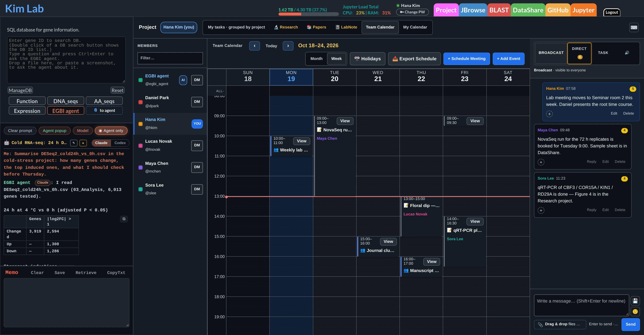The image size is (644, 335).
Task: Click the save disk icon beside message box
Action: (635, 301)
